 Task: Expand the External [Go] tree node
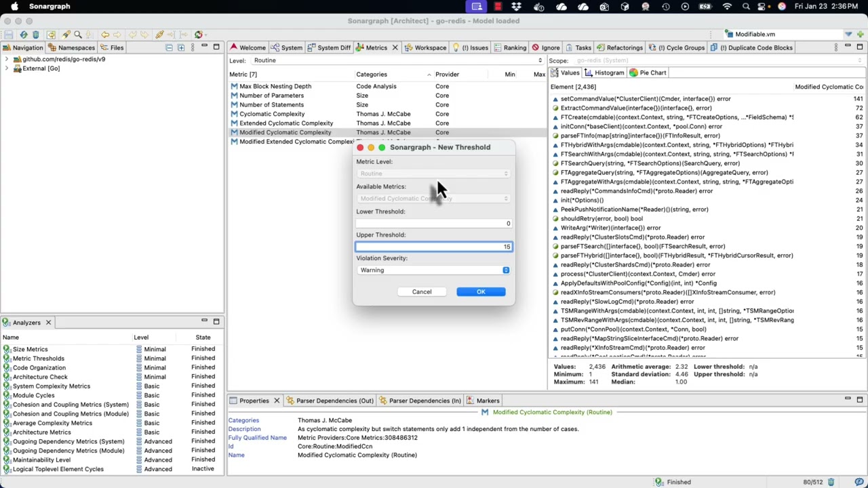click(x=7, y=68)
